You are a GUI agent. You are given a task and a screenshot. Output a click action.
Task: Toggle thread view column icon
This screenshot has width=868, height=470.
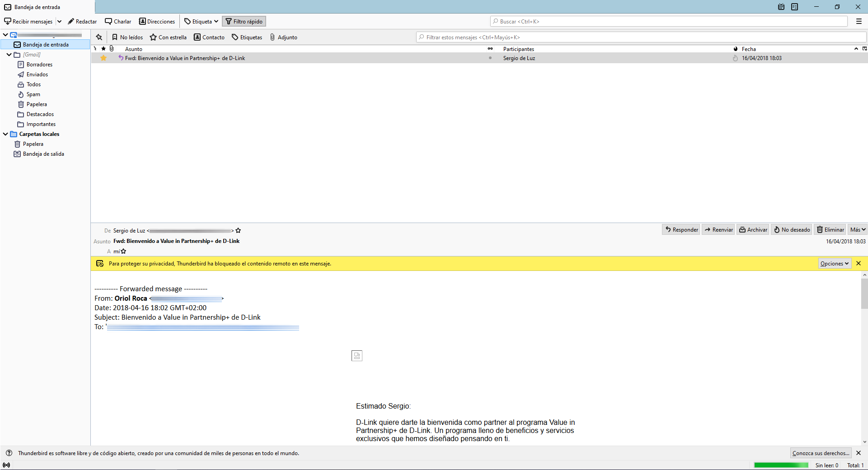coord(95,48)
